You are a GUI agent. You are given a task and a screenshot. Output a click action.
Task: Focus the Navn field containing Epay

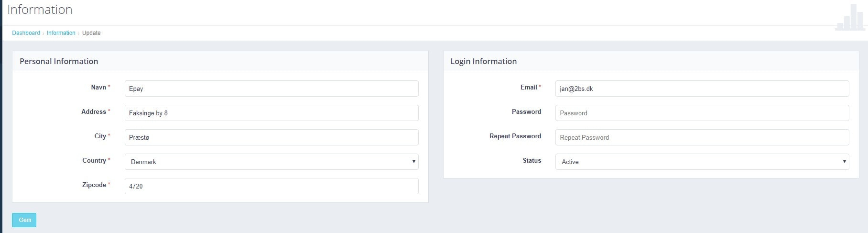click(271, 89)
